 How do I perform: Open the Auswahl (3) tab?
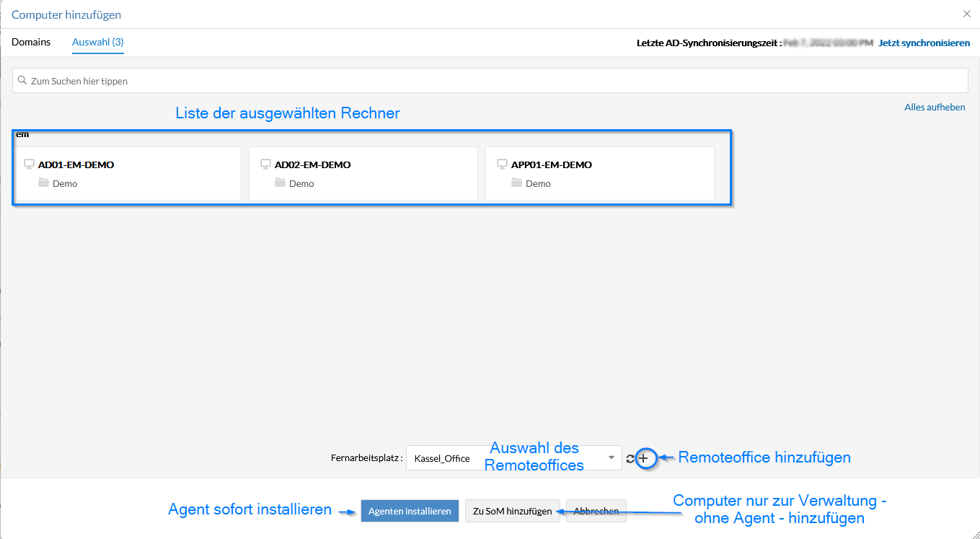coord(97,42)
